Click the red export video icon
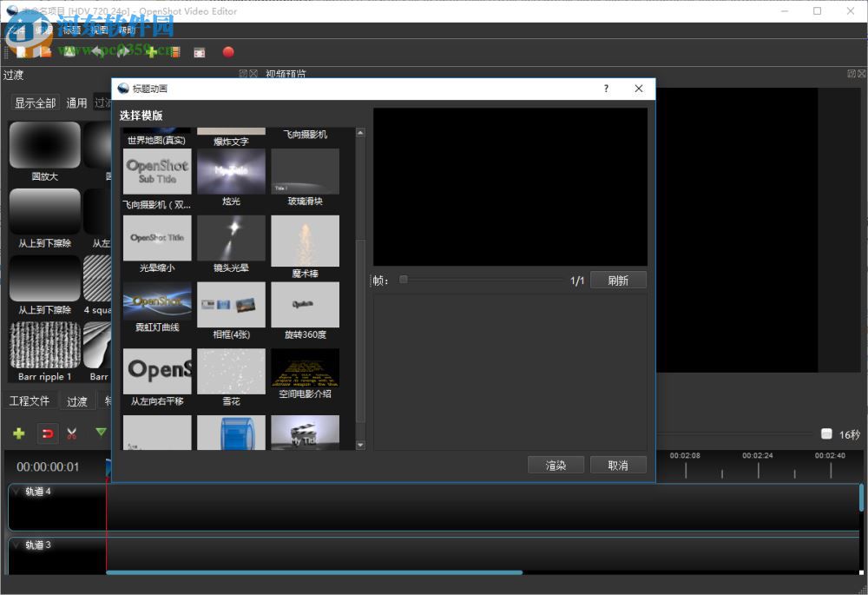 [227, 51]
